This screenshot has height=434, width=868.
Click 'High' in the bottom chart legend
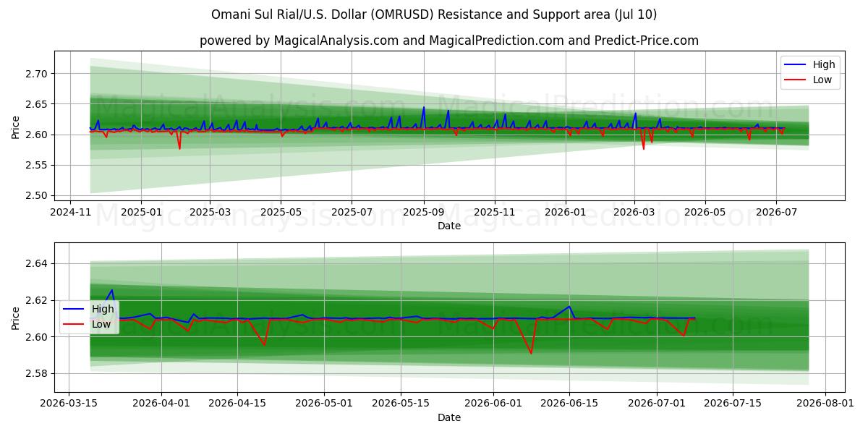pos(103,309)
